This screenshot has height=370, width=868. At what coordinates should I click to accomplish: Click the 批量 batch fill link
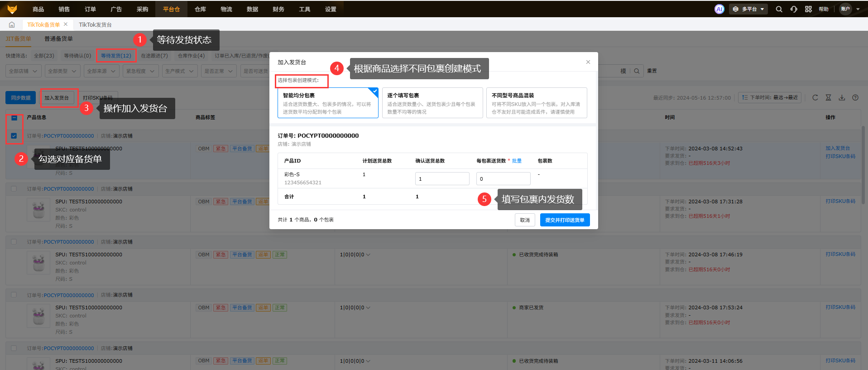point(517,161)
